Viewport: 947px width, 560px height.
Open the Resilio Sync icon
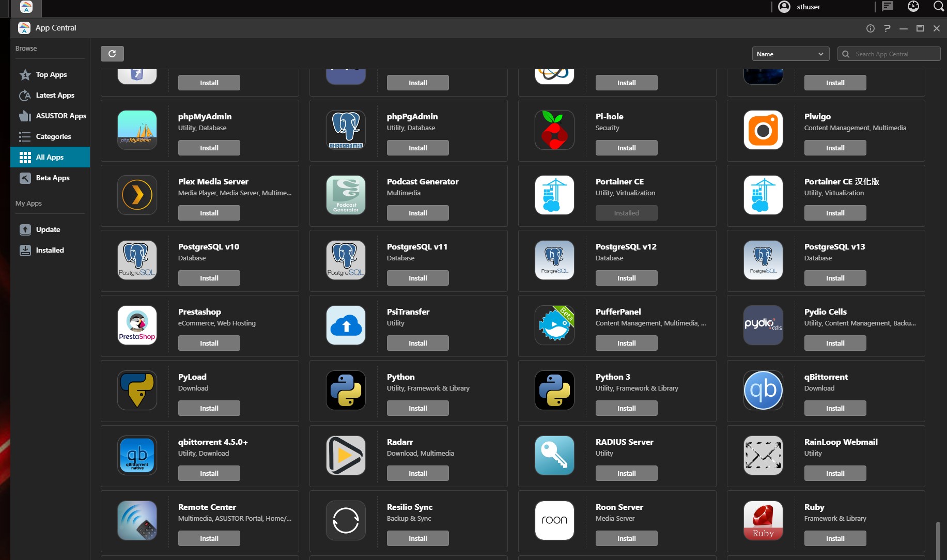346,521
